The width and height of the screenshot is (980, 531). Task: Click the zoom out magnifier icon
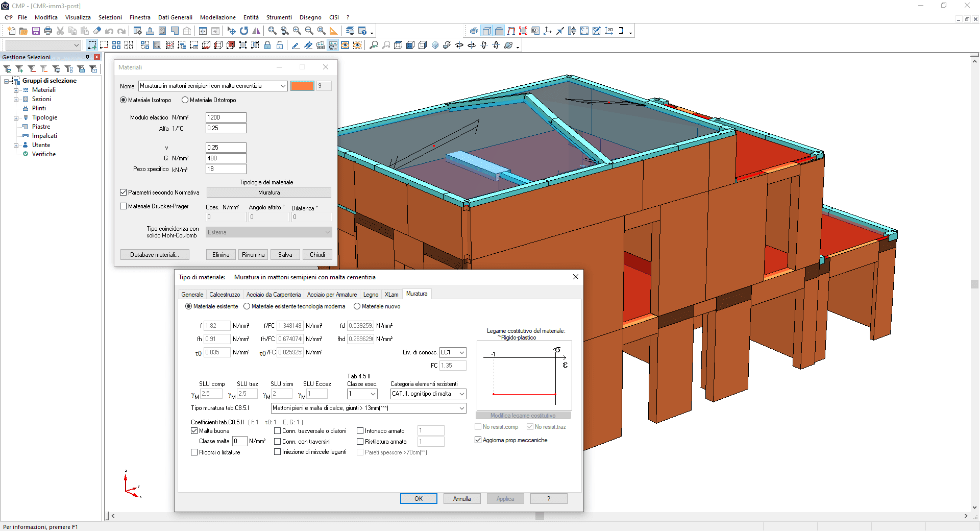[x=309, y=31]
